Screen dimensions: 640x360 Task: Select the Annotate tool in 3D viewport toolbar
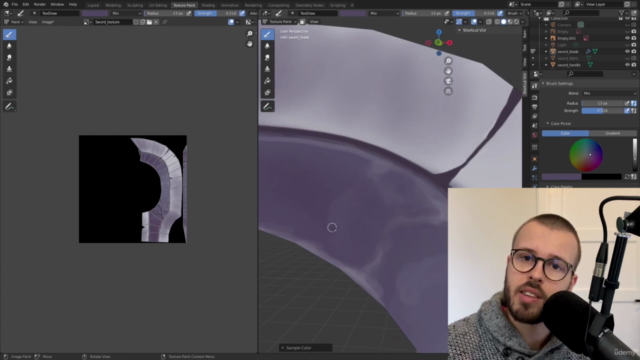267,107
